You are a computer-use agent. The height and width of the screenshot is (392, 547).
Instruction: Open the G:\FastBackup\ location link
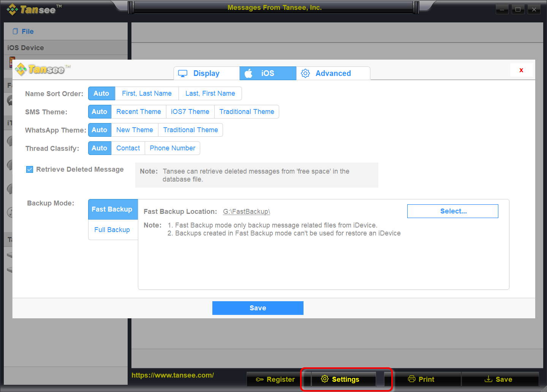point(247,212)
